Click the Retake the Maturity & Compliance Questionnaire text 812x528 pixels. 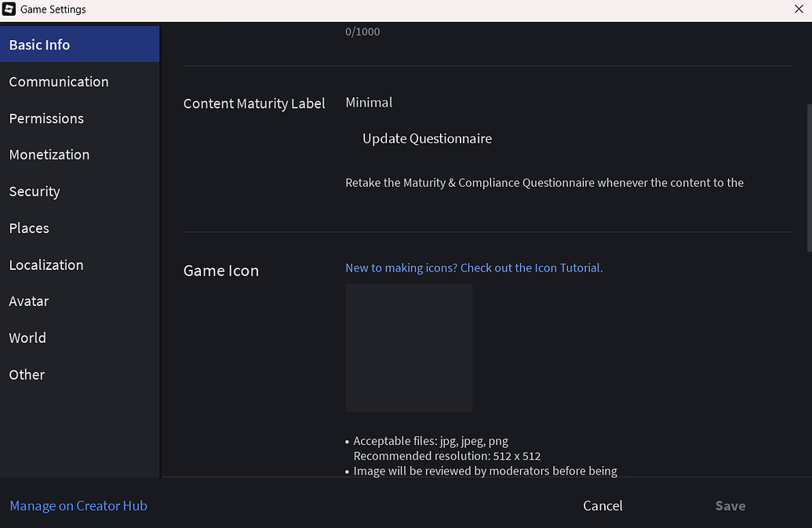click(x=544, y=183)
